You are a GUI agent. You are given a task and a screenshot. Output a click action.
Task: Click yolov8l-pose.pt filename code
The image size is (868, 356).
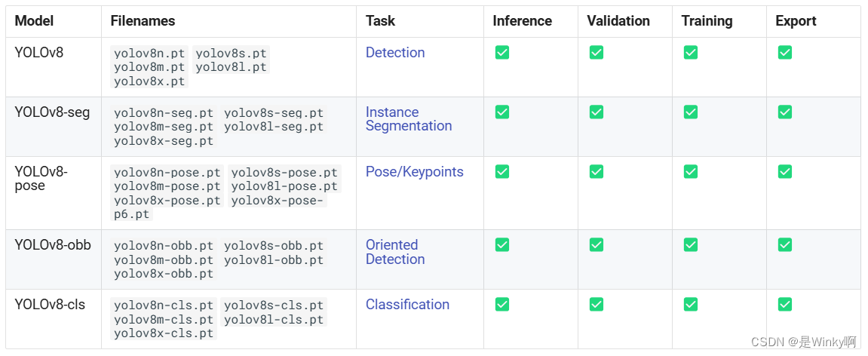[284, 186]
